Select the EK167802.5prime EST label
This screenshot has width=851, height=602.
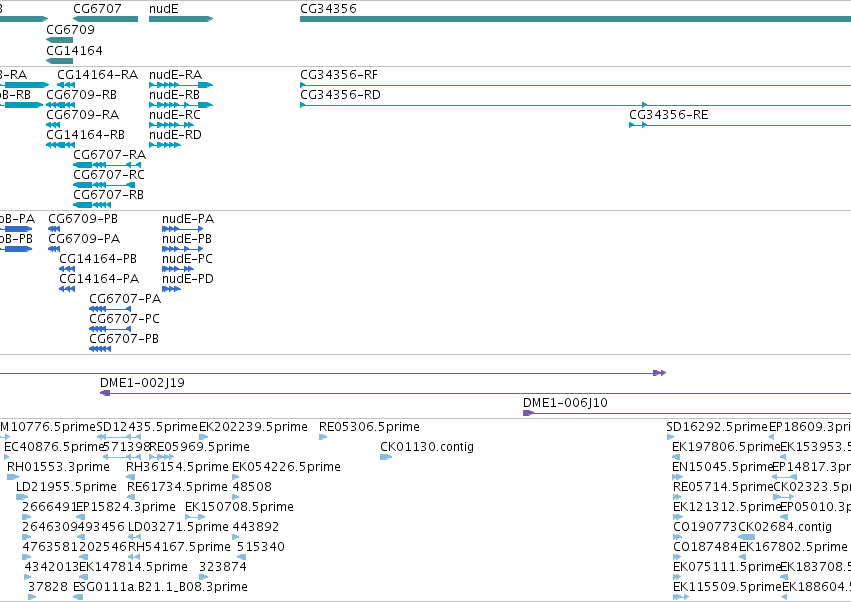coord(793,547)
